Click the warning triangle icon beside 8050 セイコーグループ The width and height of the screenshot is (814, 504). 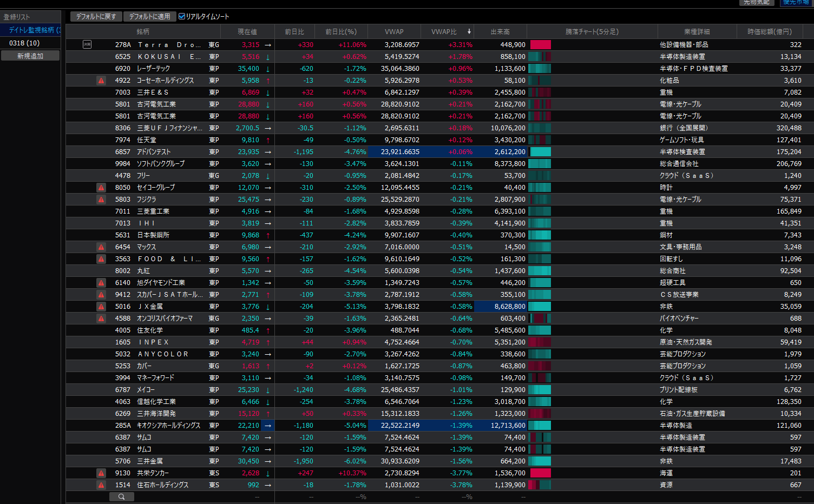click(101, 188)
